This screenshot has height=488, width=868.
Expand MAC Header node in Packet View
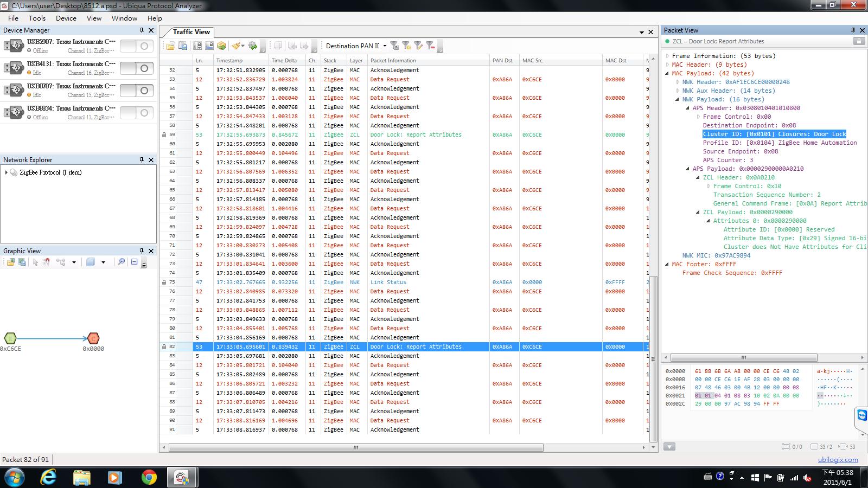click(x=668, y=65)
